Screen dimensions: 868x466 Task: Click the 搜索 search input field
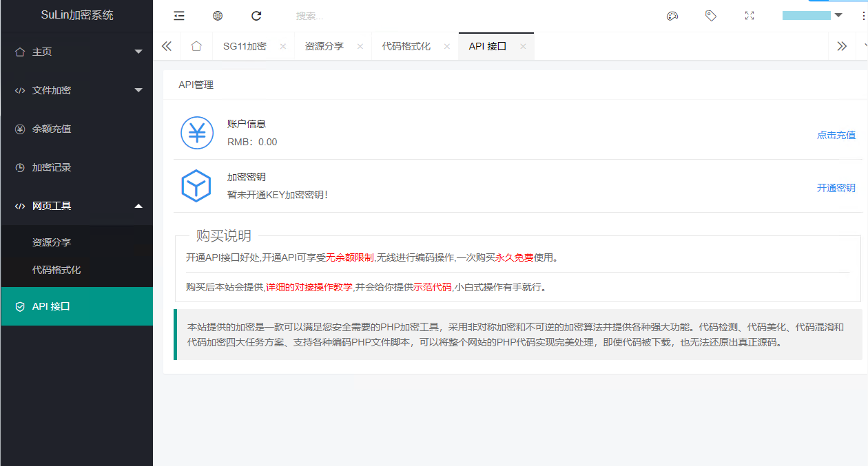pyautogui.click(x=331, y=15)
